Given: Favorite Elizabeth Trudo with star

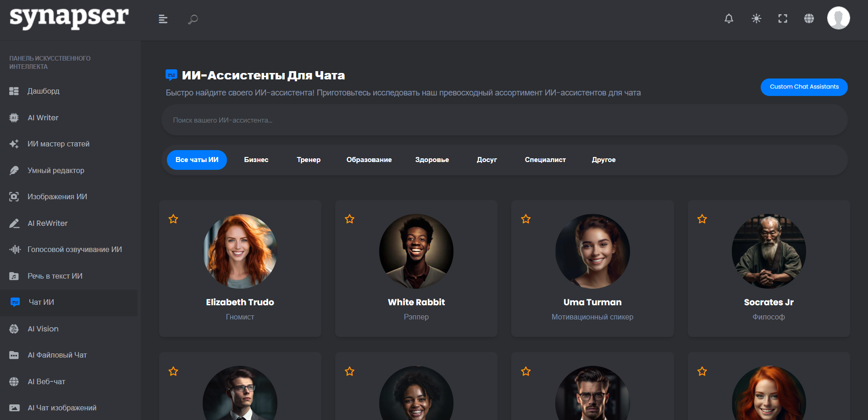Looking at the screenshot, I should (173, 219).
